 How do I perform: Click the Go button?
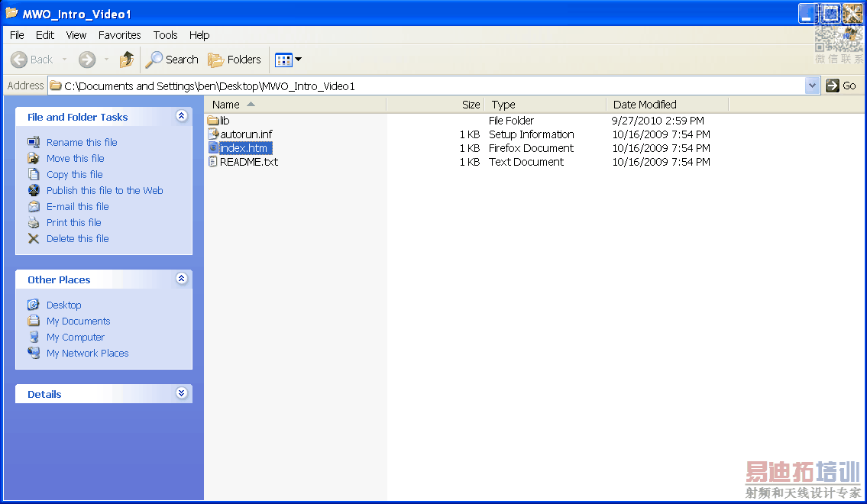coord(841,86)
